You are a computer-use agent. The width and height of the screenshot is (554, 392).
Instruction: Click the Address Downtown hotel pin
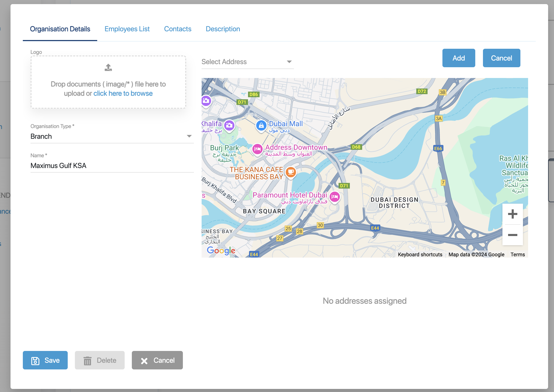(257, 149)
